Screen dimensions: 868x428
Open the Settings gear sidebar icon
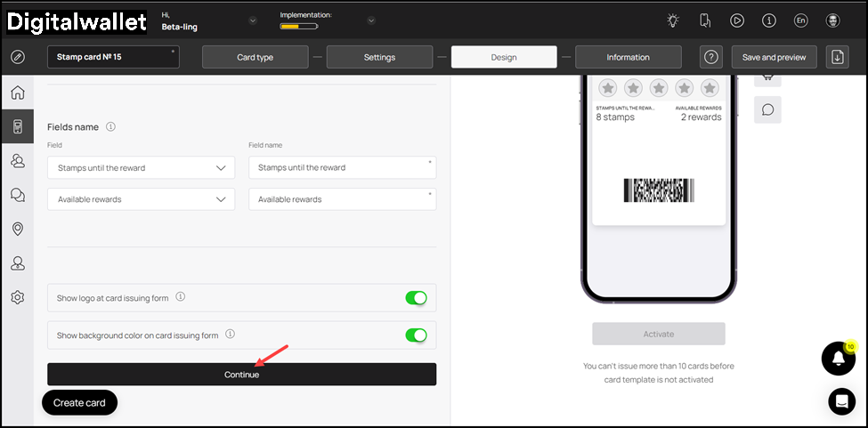pyautogui.click(x=18, y=297)
